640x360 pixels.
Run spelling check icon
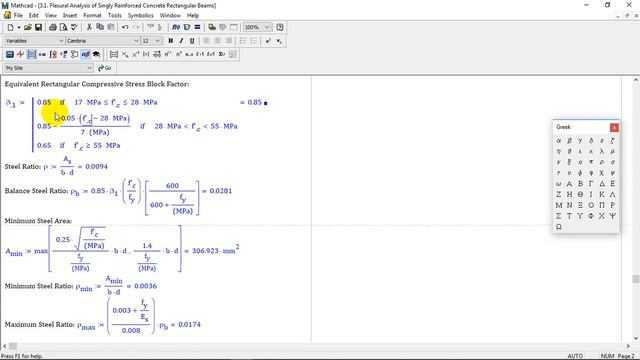(74, 27)
